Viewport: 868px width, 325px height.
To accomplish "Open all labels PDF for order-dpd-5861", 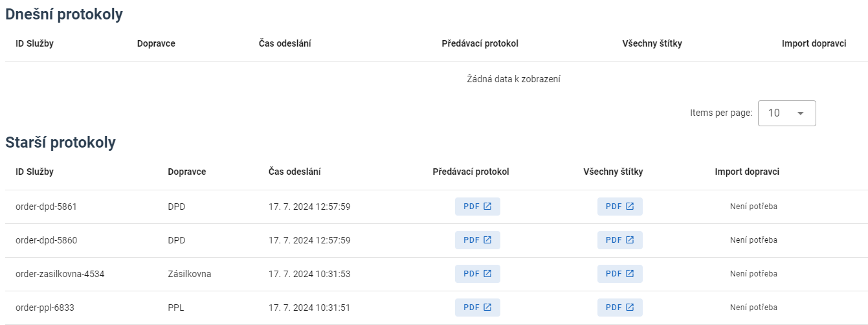I will click(x=620, y=207).
